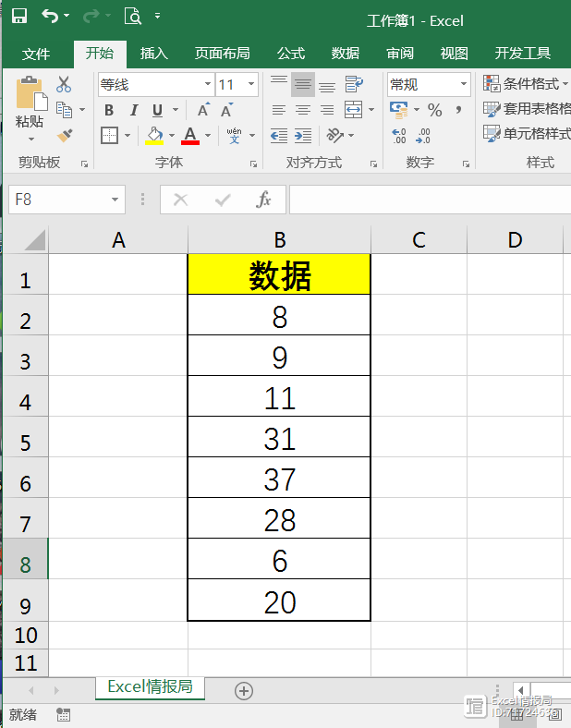Screen dimensions: 571x728
Task: Switch to the 页面布局 ribbon tab
Action: (x=222, y=54)
